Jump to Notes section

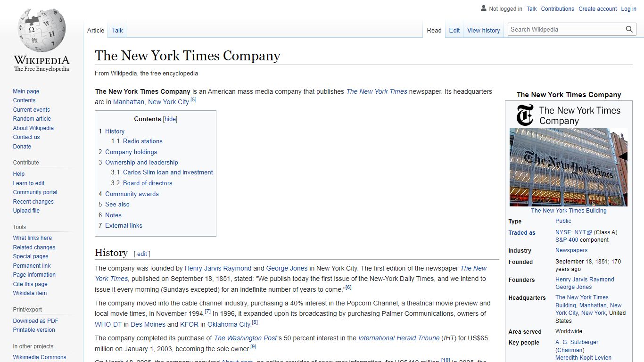[113, 215]
